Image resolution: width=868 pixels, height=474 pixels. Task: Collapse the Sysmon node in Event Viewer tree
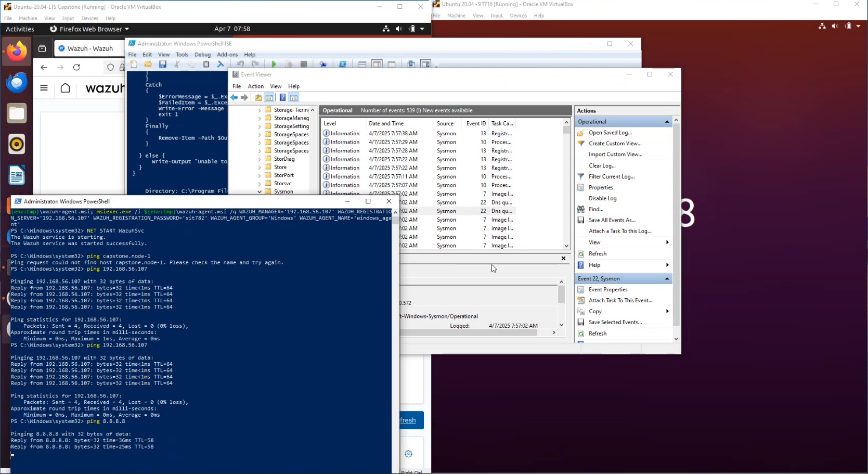pos(260,191)
